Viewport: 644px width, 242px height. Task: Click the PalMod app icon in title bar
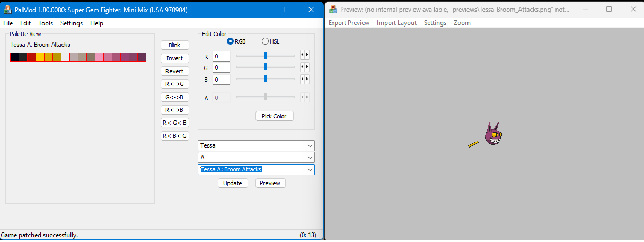[8, 10]
